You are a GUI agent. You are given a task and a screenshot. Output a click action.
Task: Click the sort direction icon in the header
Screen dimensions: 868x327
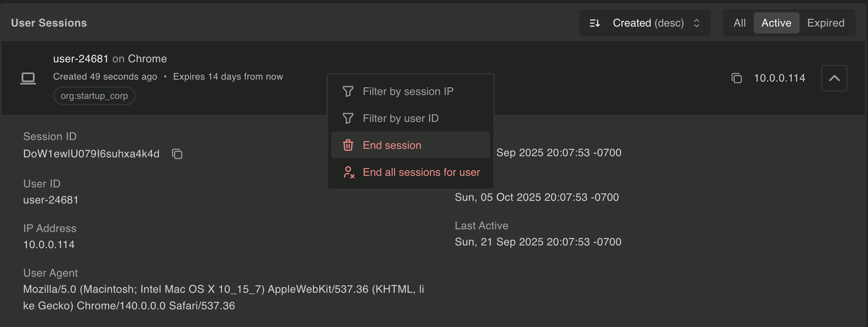point(594,23)
